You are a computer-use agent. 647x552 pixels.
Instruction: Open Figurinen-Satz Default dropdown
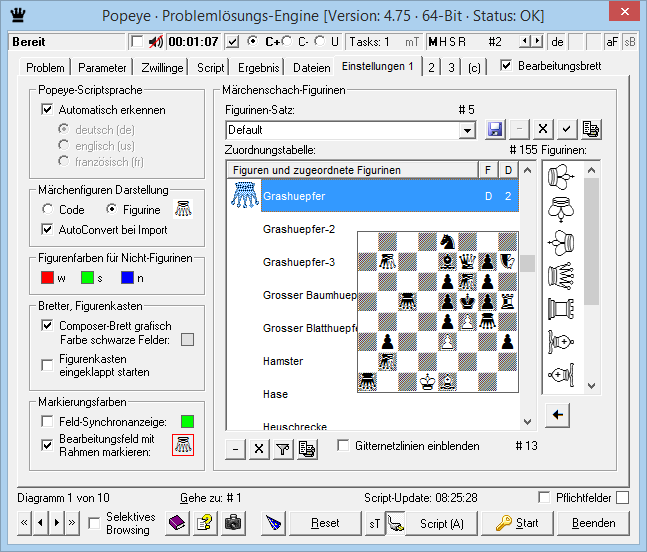(x=467, y=130)
